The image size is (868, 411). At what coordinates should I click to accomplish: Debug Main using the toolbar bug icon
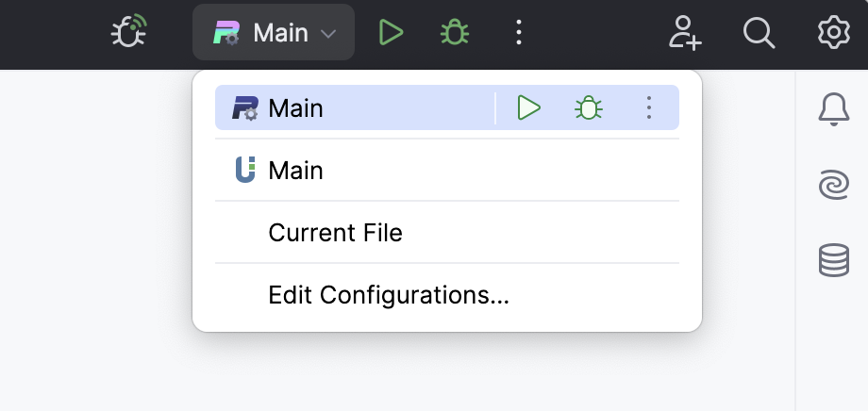click(455, 33)
